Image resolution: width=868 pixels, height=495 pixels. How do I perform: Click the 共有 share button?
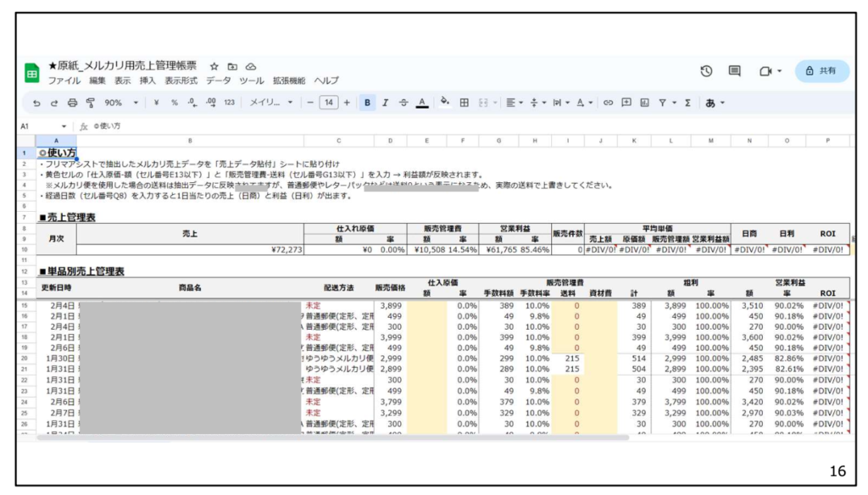[x=821, y=71]
